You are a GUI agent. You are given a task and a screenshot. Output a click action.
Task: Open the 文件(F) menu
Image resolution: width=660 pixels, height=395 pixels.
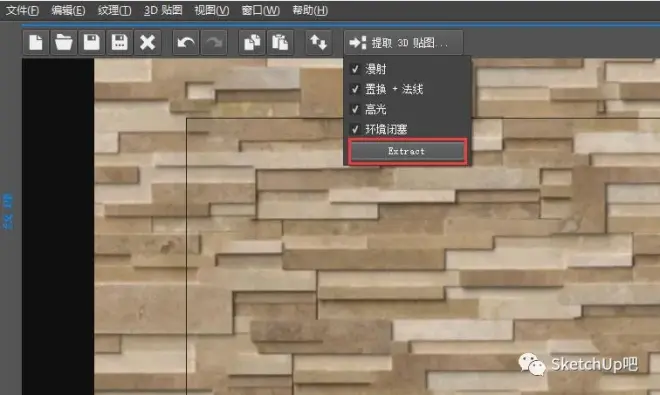click(x=22, y=10)
